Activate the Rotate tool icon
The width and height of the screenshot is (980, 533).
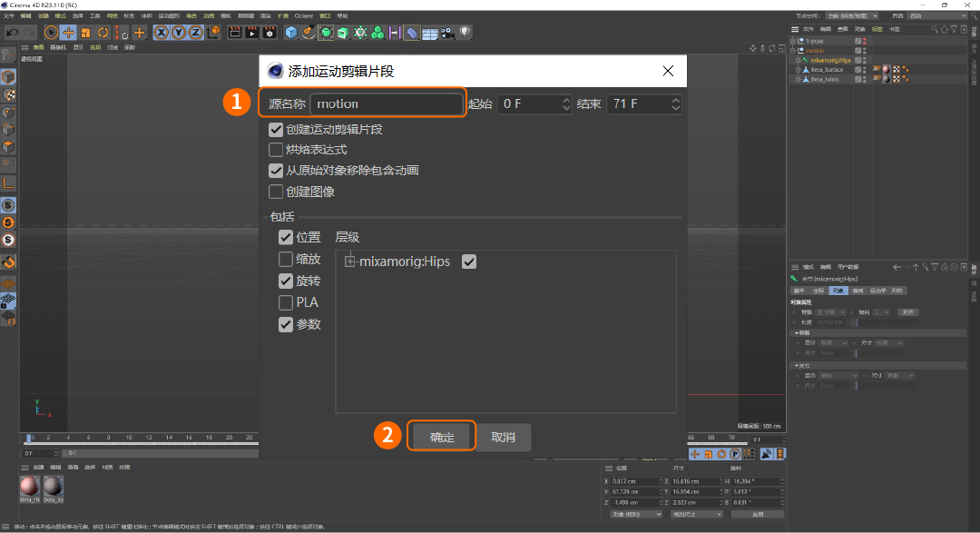tap(103, 33)
